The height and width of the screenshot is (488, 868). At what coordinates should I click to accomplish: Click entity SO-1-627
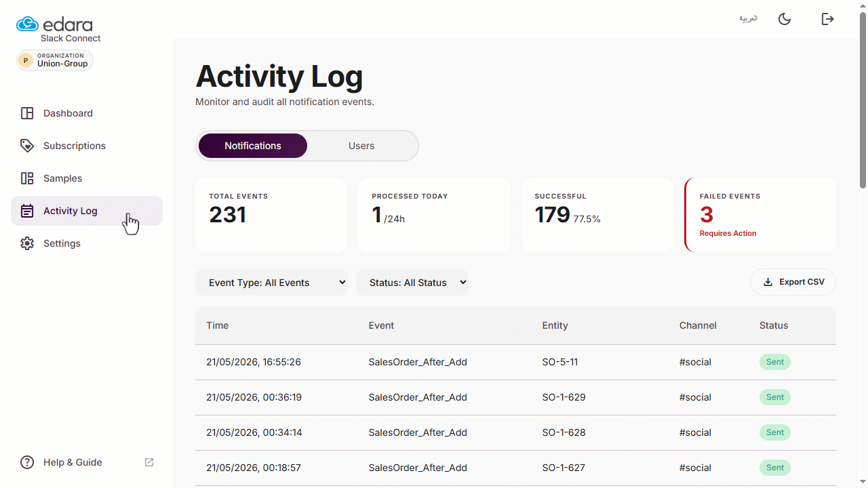pos(564,468)
